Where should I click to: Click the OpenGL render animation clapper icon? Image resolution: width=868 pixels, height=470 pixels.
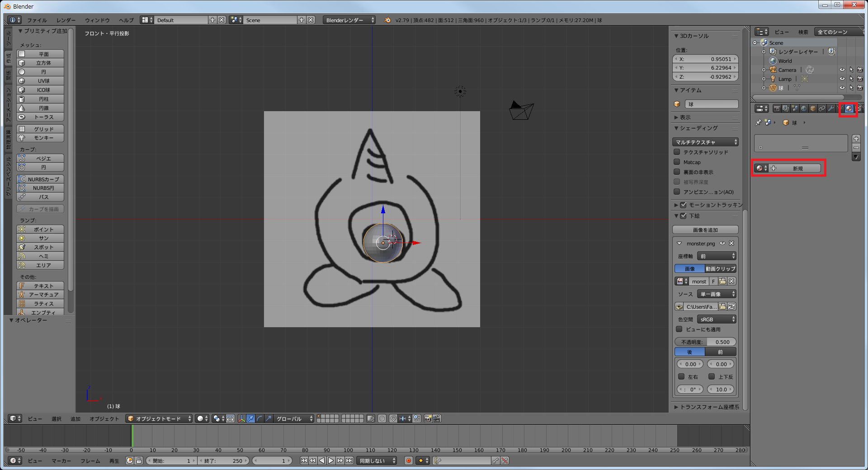[x=437, y=419]
